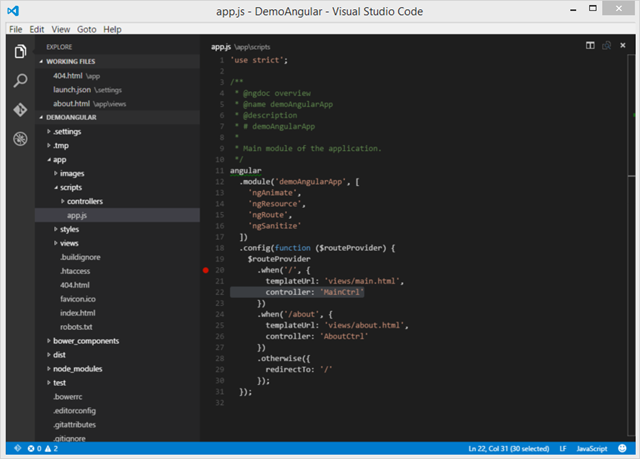Expand the views folder
The width and height of the screenshot is (640, 459).
tap(56, 243)
